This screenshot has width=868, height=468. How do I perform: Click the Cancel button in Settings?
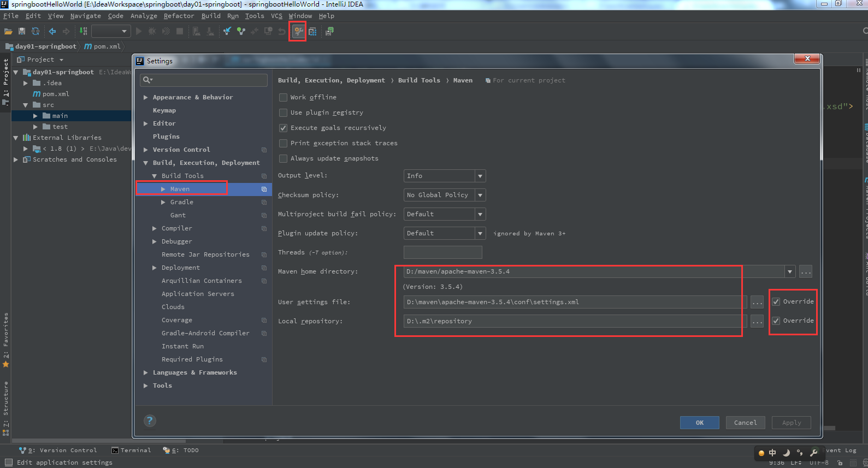[x=746, y=423]
